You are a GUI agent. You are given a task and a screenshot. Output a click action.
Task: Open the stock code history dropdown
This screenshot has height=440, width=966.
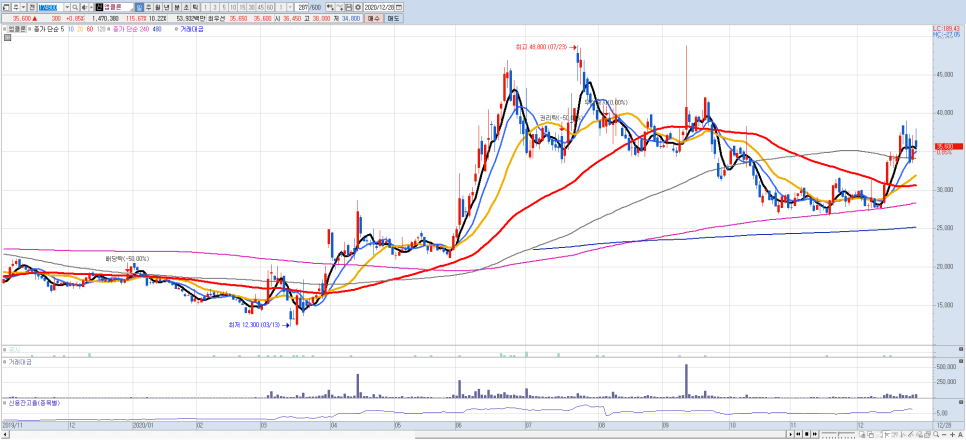pyautogui.click(x=67, y=7)
